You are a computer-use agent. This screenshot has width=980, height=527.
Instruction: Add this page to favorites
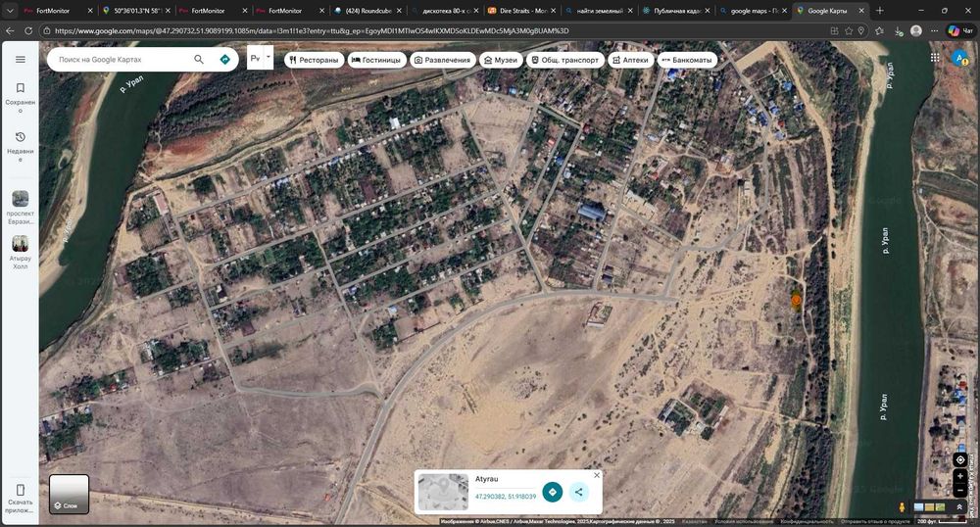(849, 30)
